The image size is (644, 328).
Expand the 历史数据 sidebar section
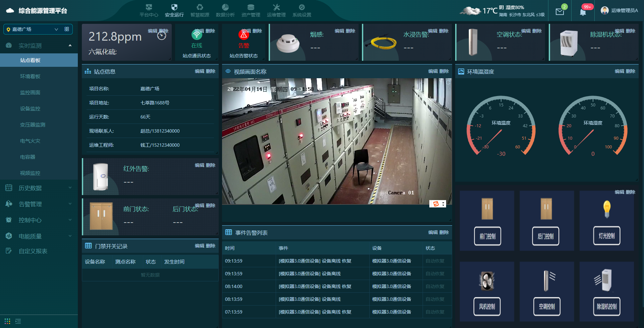[39, 188]
